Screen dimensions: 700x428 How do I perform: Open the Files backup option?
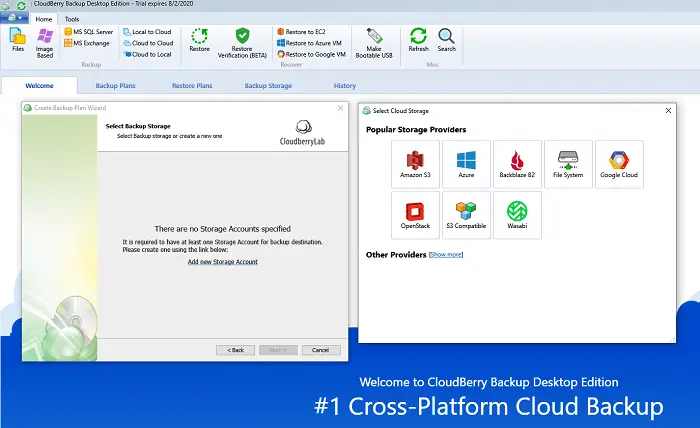tap(18, 40)
